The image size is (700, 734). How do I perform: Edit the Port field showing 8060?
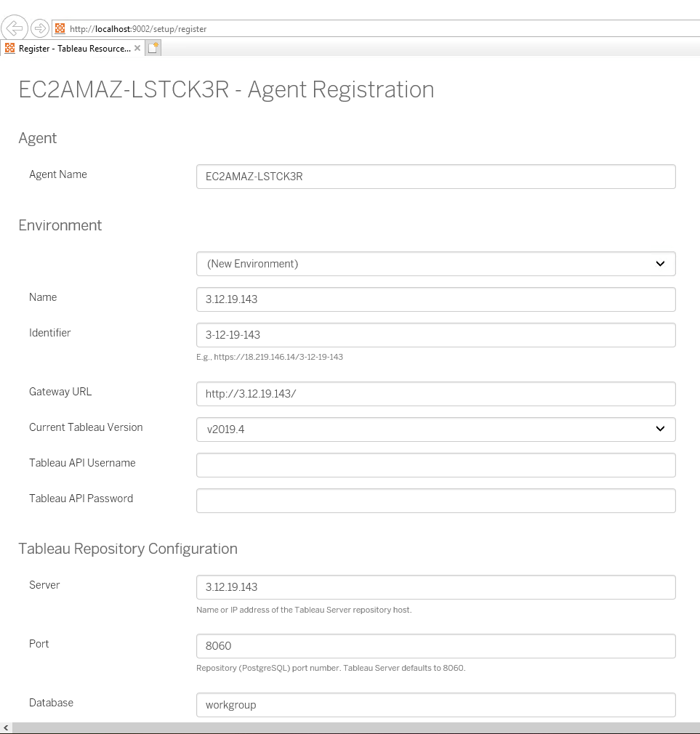point(435,646)
